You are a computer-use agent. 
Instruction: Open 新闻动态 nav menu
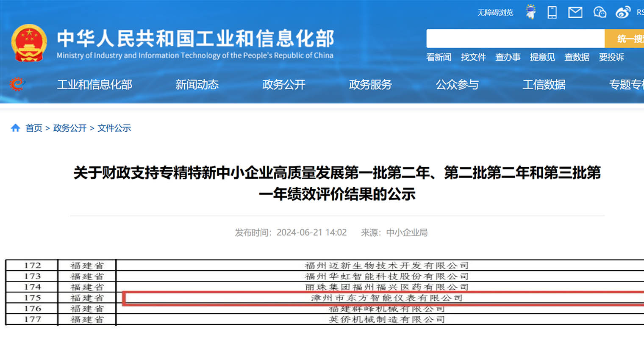(197, 85)
